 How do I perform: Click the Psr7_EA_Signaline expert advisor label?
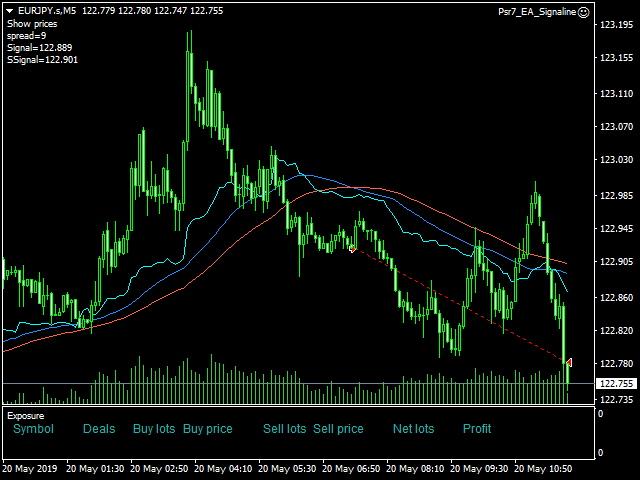tap(537, 12)
